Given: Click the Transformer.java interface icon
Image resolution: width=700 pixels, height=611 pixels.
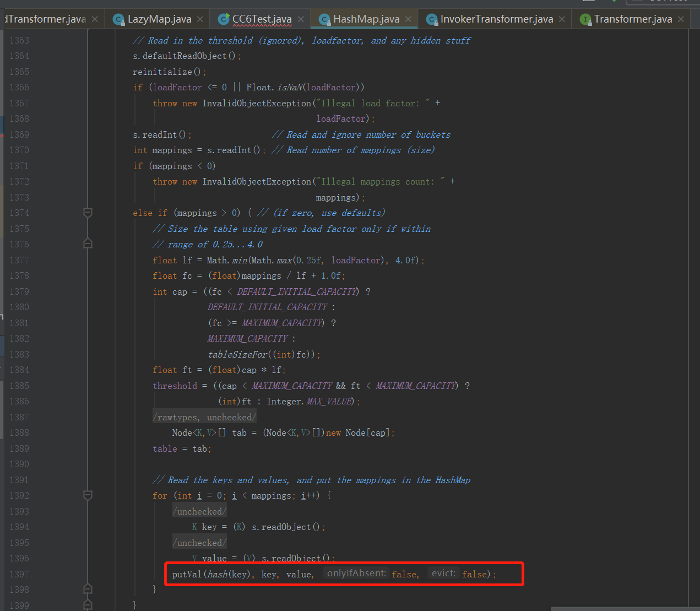Looking at the screenshot, I should point(585,19).
